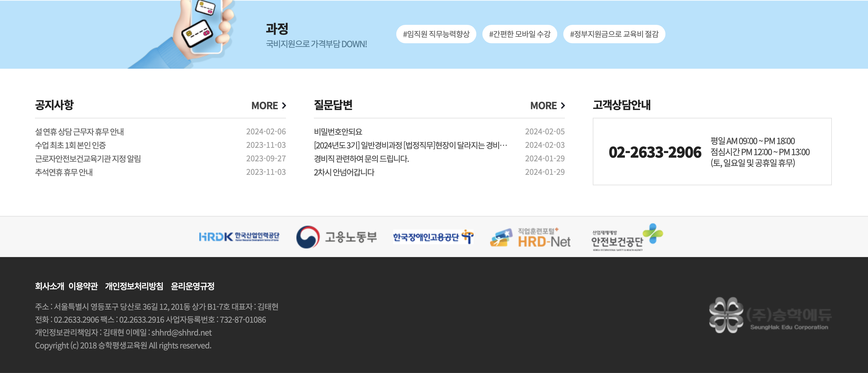Open notice 설 연휴 상담 근무자 휴무 안내
The image size is (868, 373).
click(79, 132)
